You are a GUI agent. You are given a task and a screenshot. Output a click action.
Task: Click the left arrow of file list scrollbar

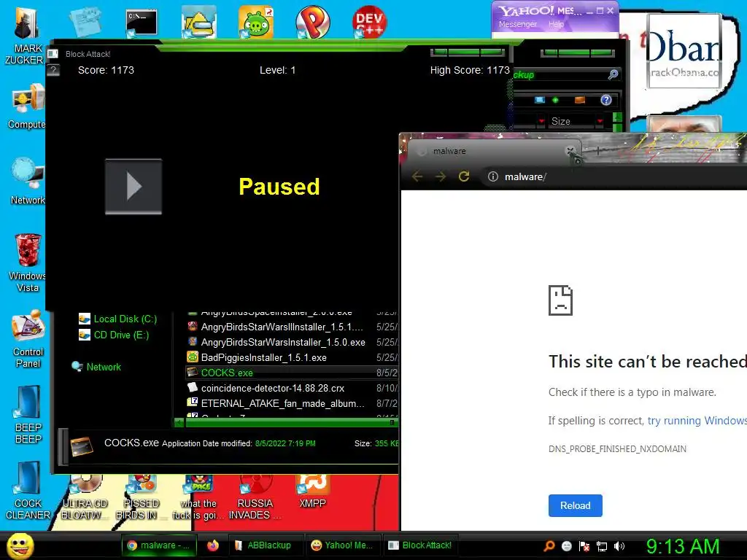(x=179, y=422)
